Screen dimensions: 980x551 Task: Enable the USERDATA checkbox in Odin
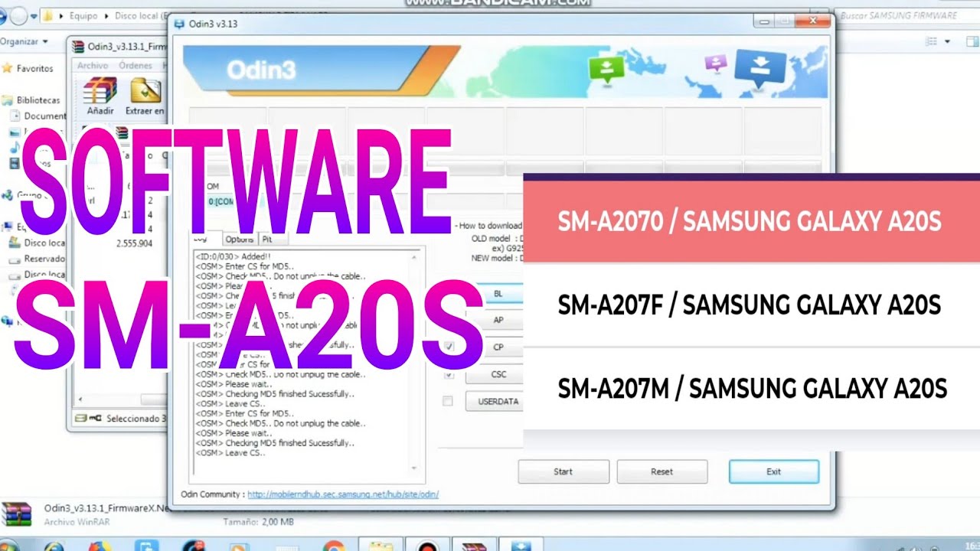(448, 401)
